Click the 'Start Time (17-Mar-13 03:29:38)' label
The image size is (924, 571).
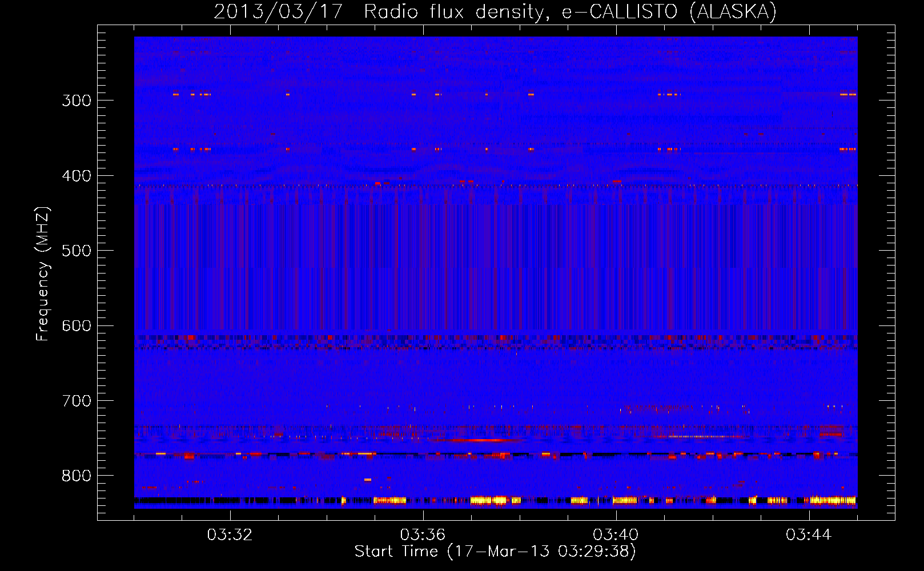pyautogui.click(x=495, y=552)
